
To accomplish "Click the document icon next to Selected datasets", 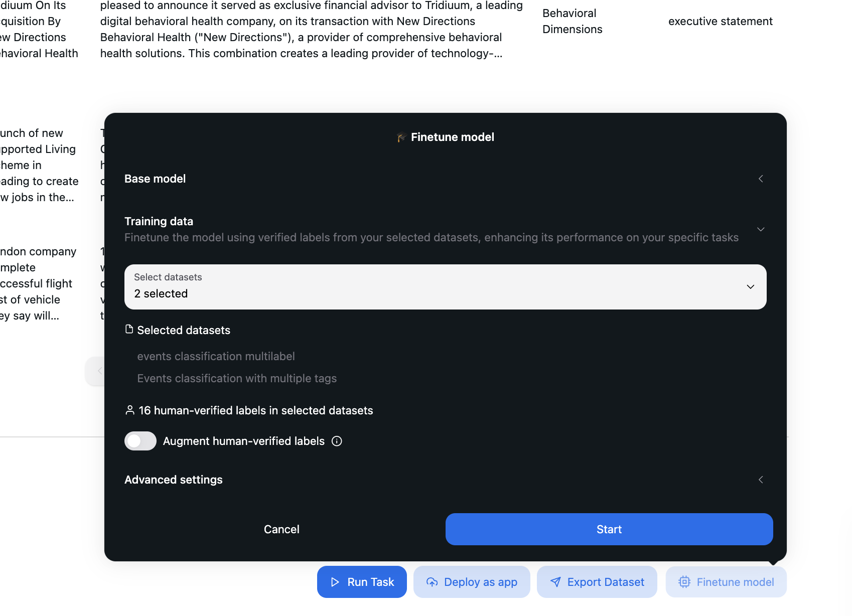I will (129, 329).
